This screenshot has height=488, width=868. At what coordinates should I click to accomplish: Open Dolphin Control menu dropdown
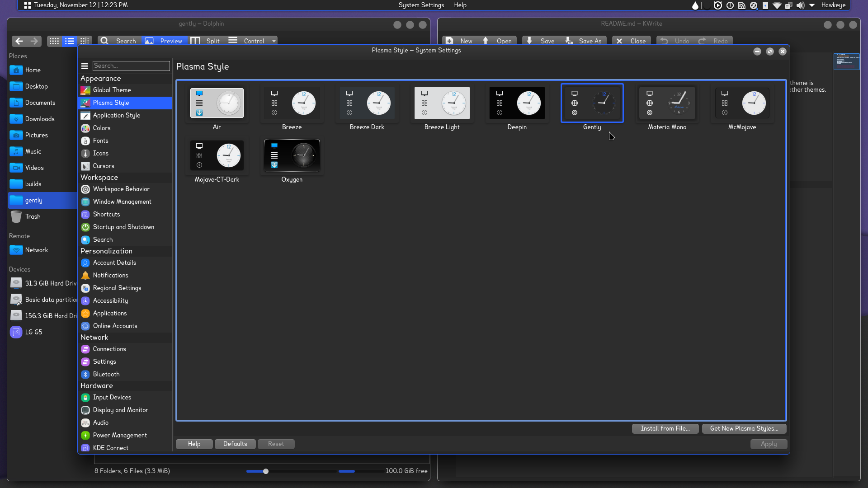252,41
